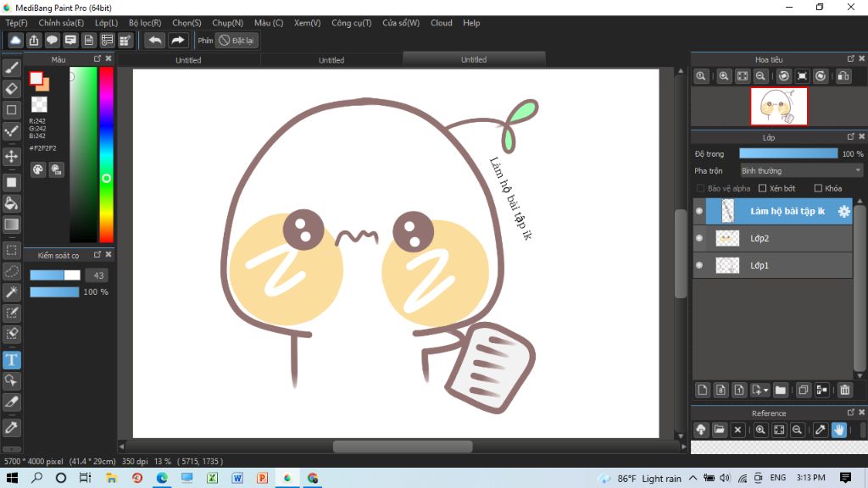
Task: Select the Eraser tool
Action: coord(12,88)
